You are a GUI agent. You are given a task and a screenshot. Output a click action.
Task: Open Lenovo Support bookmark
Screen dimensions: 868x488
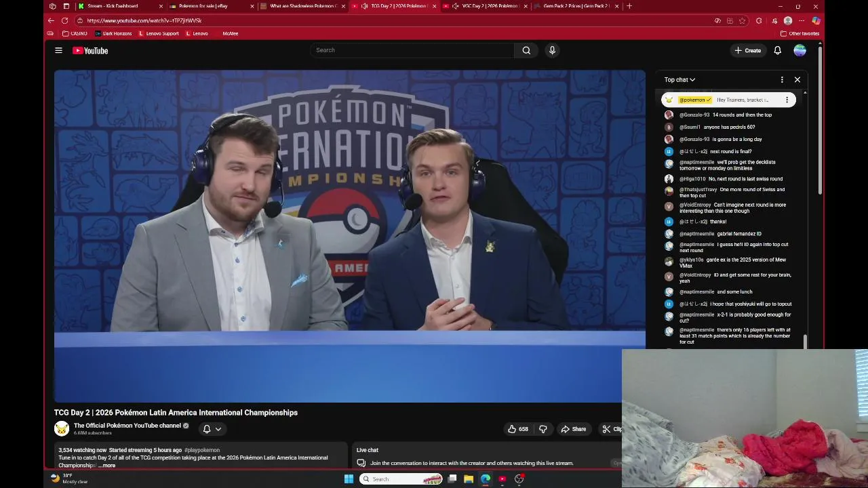coord(159,33)
